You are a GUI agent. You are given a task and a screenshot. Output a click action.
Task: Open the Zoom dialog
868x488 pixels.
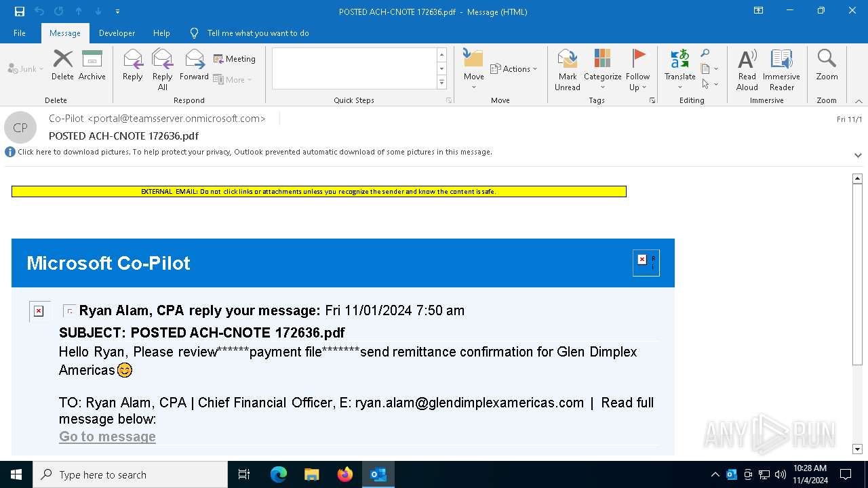coord(827,65)
